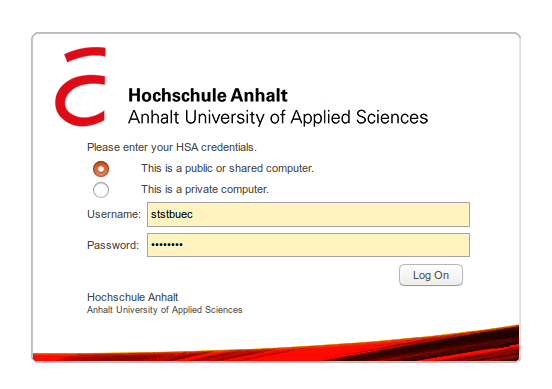Click the 'This is a public or shared computer.' label
The image size is (552, 389).
coord(227,168)
